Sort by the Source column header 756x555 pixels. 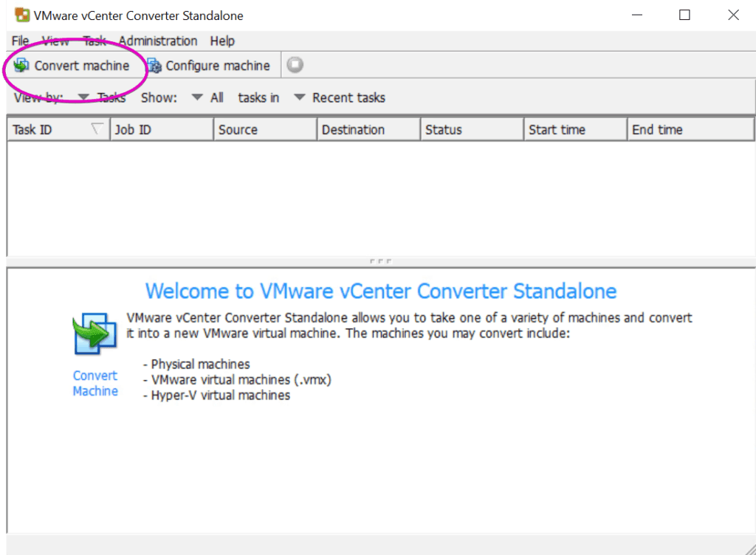click(265, 130)
